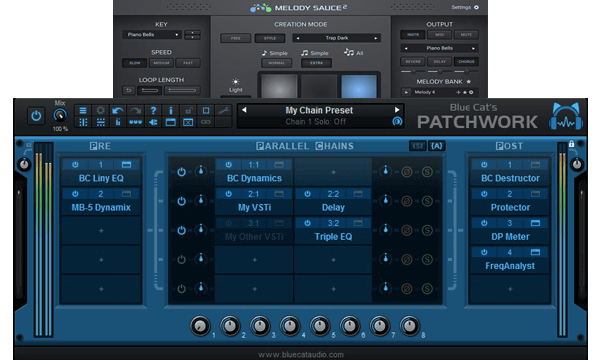Click the wrench tool icon in toolbar

point(223,111)
